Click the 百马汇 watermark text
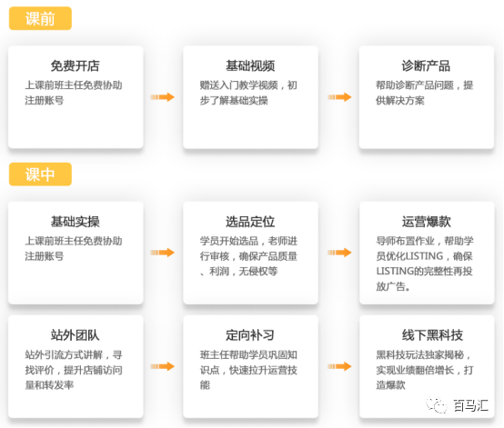Image resolution: width=504 pixels, height=428 pixels. pos(470,405)
